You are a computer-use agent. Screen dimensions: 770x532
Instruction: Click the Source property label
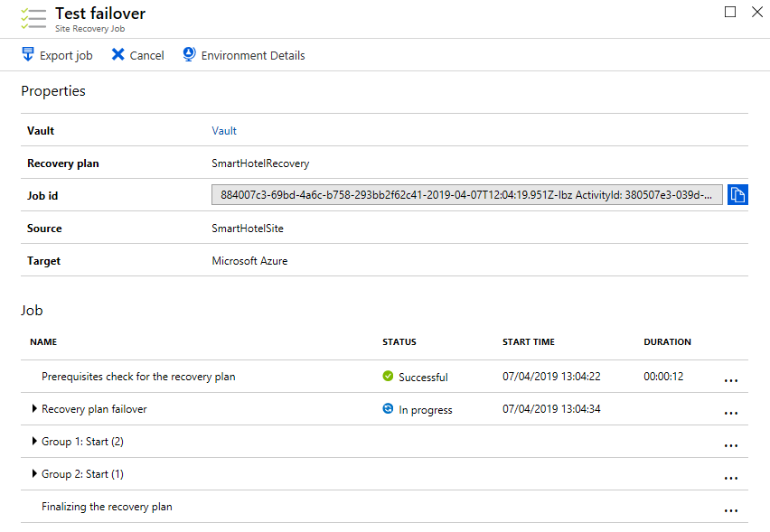coord(44,229)
